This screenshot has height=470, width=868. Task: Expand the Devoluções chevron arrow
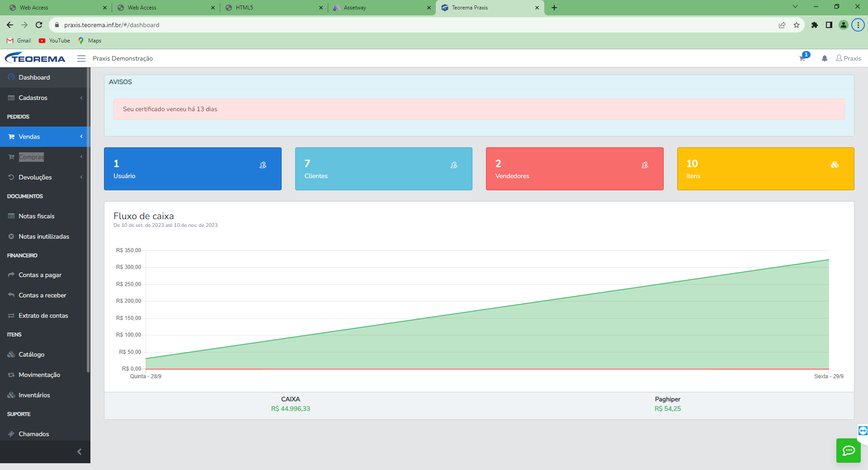(81, 177)
